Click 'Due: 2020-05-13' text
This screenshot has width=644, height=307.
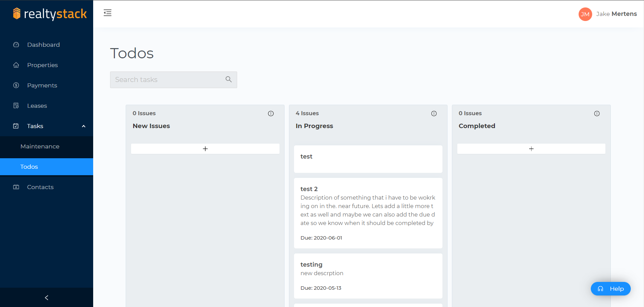[x=321, y=288]
